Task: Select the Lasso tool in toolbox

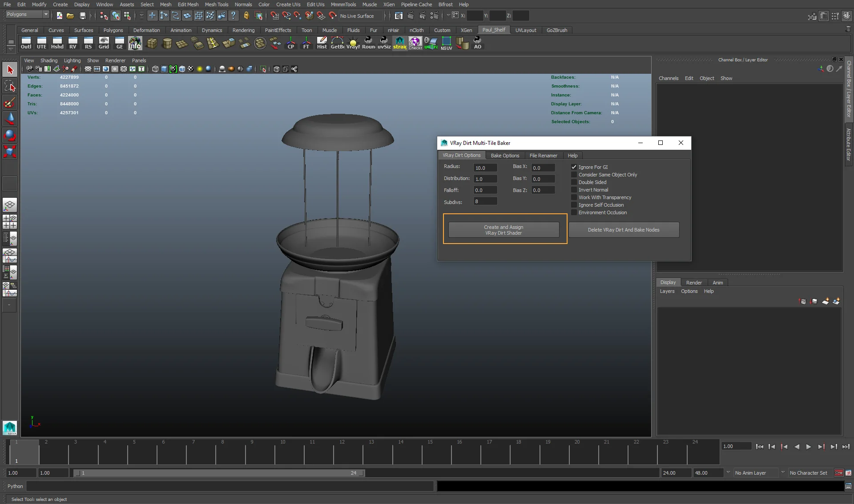Action: coord(10,86)
